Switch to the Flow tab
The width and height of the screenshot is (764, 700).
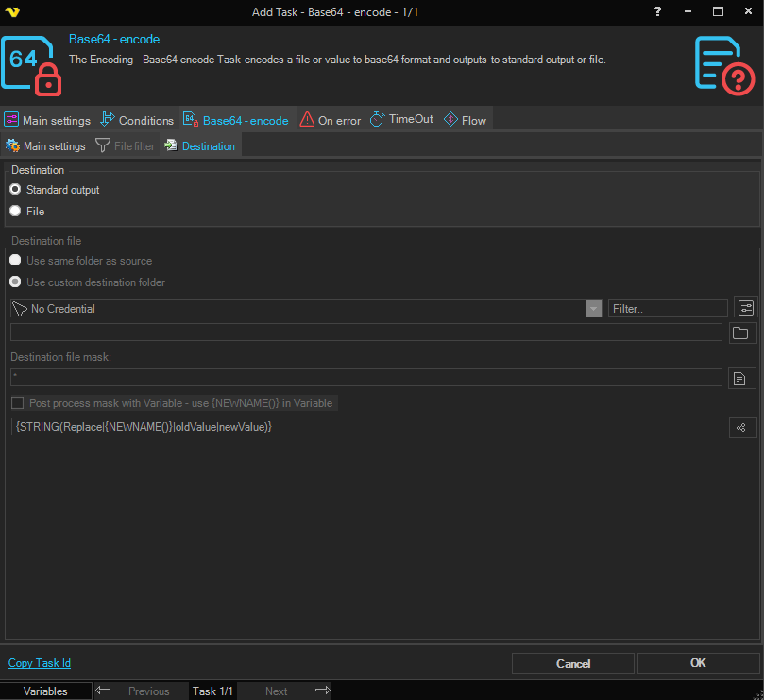coord(465,120)
